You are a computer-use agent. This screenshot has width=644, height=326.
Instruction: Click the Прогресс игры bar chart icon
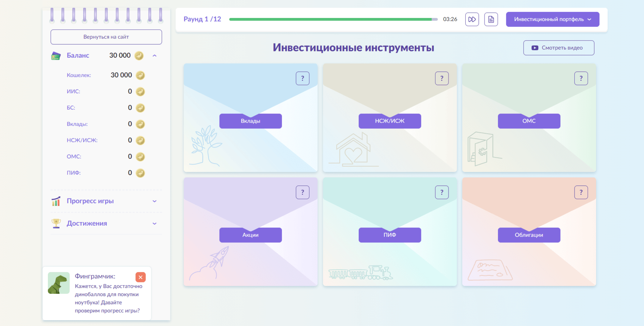click(x=56, y=201)
